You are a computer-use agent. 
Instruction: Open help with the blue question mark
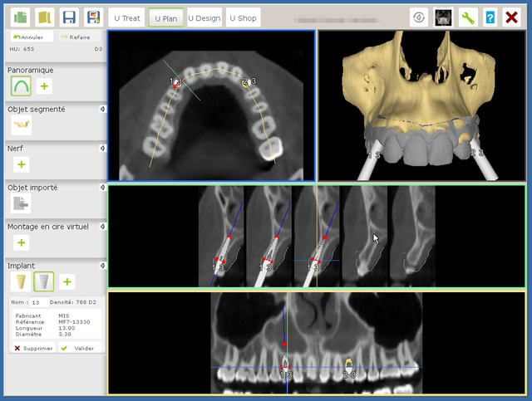tap(490, 17)
